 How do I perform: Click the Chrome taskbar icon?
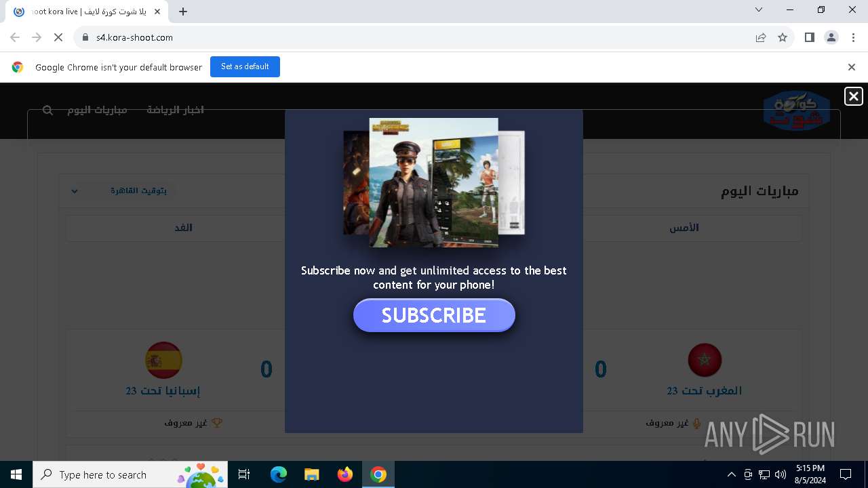[378, 474]
